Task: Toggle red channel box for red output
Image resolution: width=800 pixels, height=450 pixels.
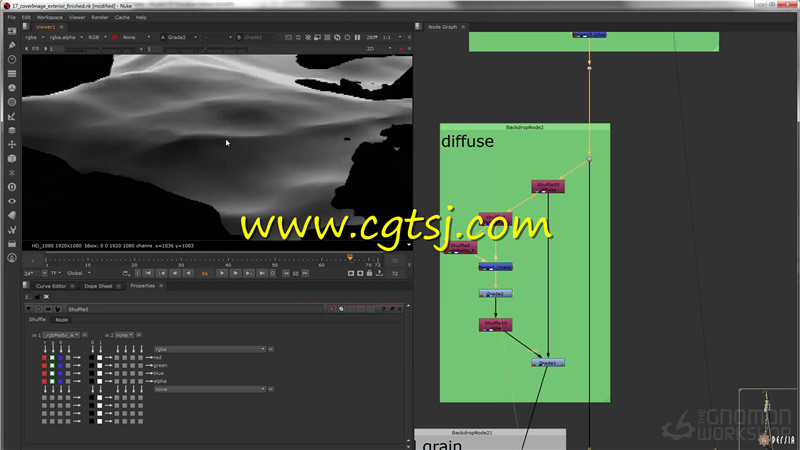Action: pos(44,358)
